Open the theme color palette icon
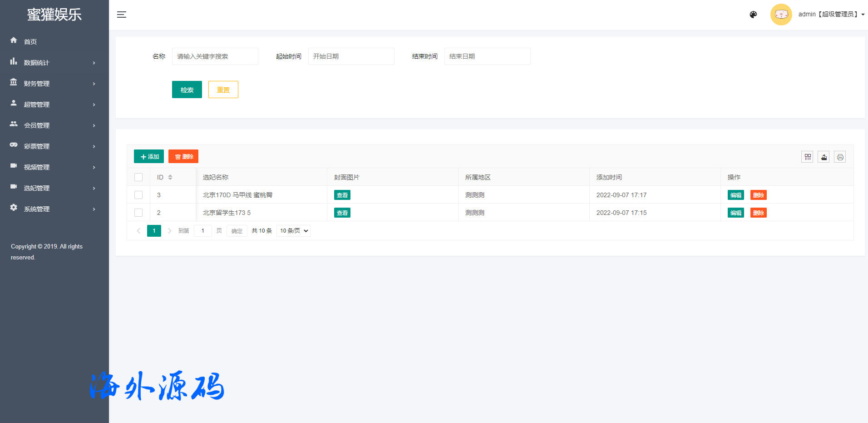The image size is (868, 423). point(753,15)
